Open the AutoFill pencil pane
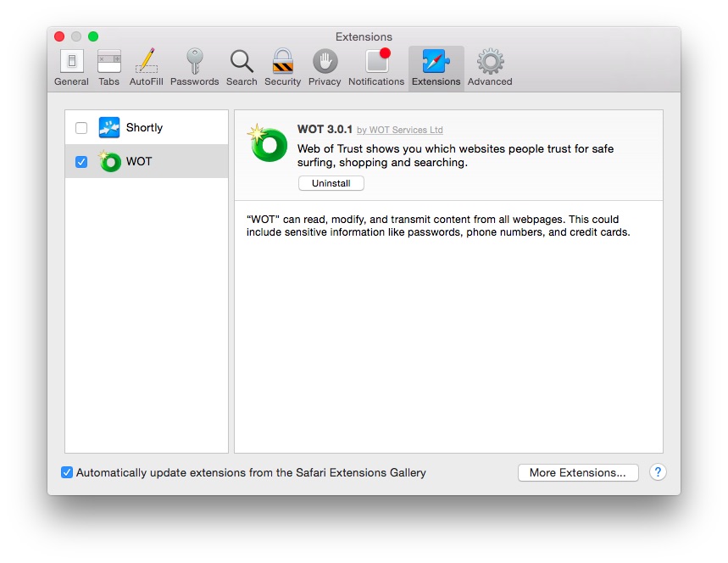728x563 pixels. coord(147,68)
